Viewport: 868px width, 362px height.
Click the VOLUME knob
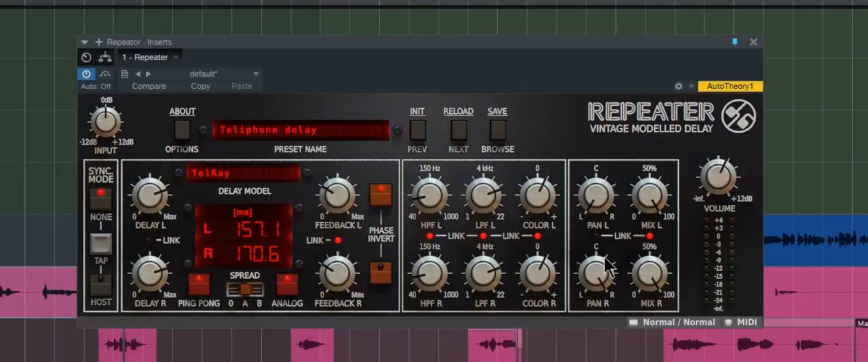click(718, 176)
